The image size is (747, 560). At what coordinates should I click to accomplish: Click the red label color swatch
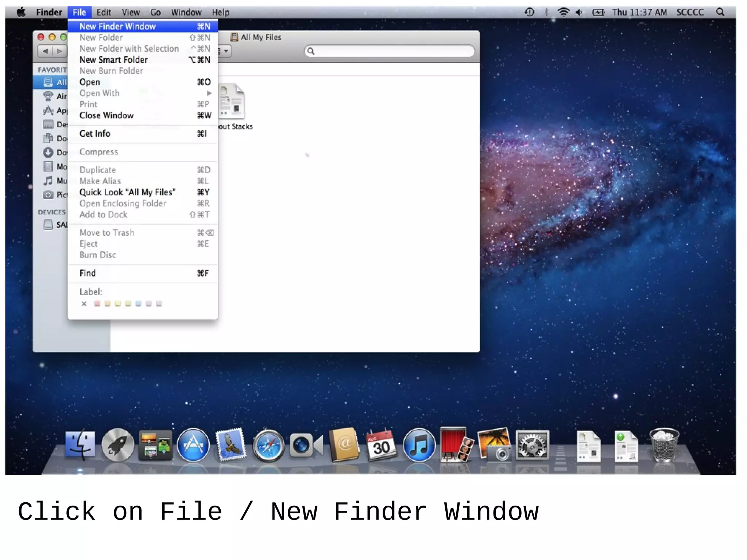coord(97,304)
